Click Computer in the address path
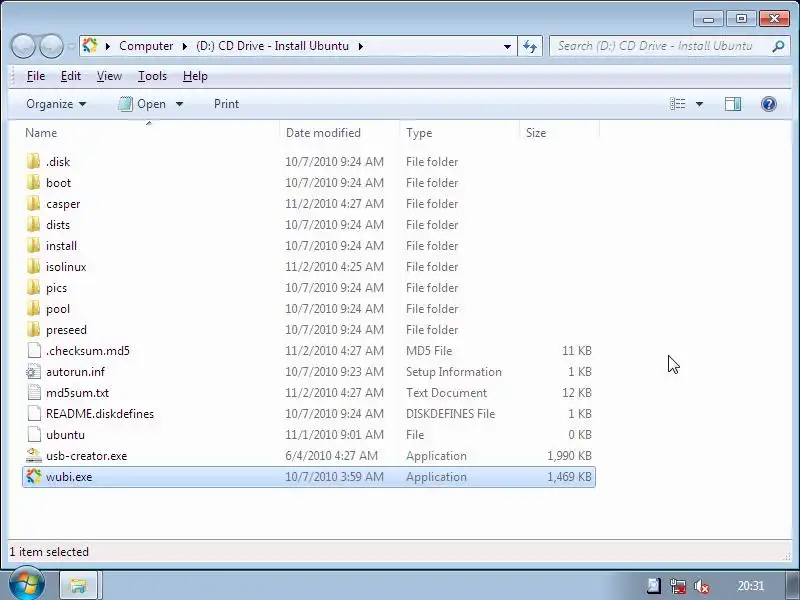This screenshot has width=800, height=600. click(146, 46)
